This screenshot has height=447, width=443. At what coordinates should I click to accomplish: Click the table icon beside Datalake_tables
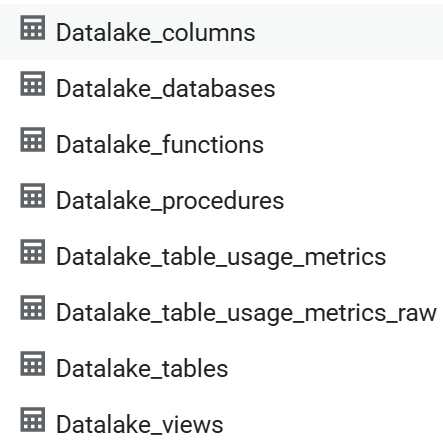coord(33,364)
